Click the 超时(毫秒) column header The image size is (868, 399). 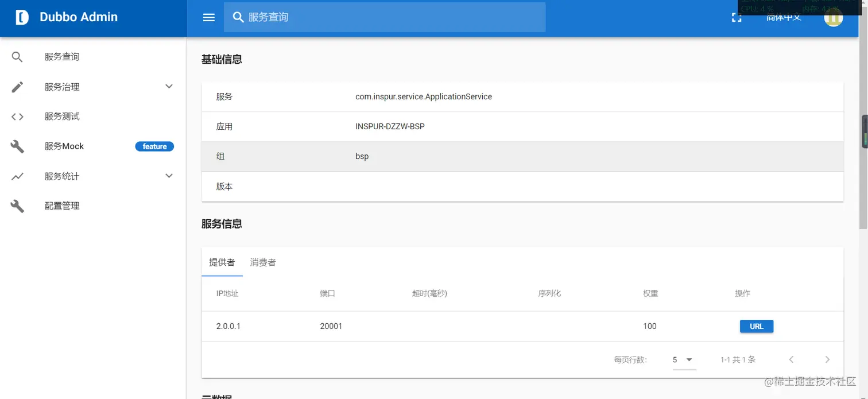[429, 293]
